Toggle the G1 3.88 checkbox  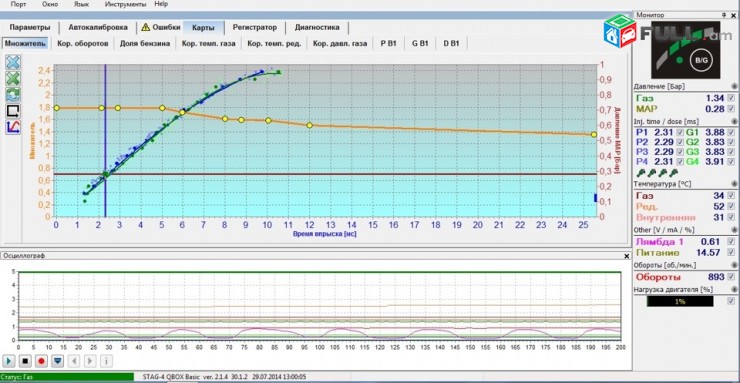731,133
